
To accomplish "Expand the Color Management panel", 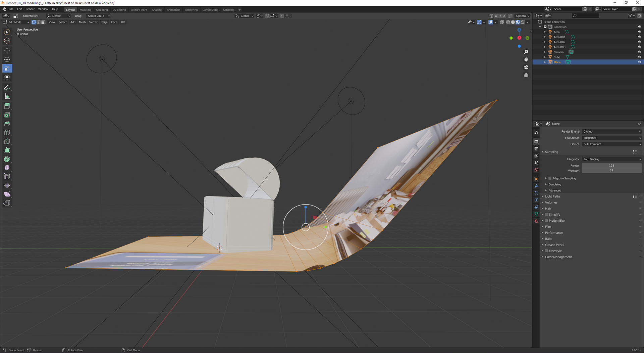I will tap(558, 257).
